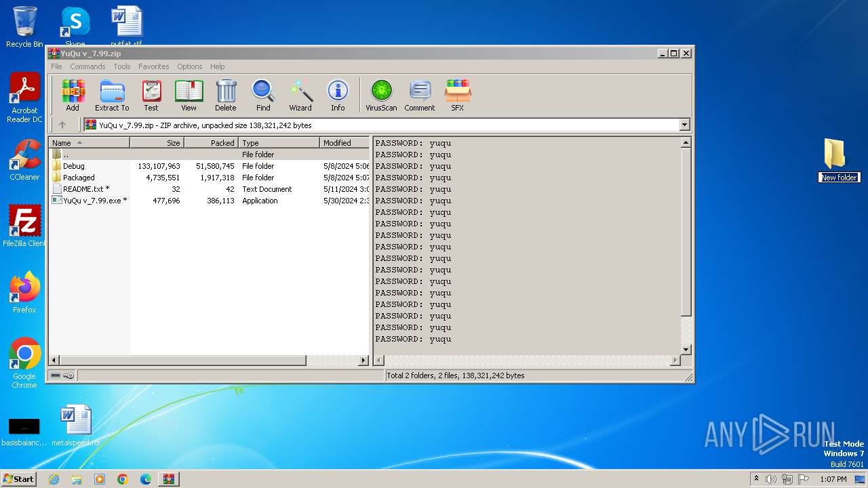Click comment pane scroll up arrow

tap(686, 142)
